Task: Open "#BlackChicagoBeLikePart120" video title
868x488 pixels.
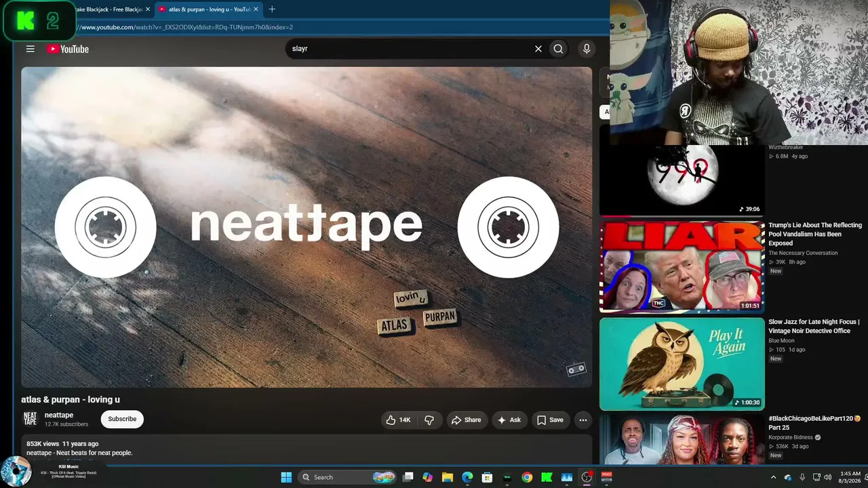Action: tap(814, 423)
